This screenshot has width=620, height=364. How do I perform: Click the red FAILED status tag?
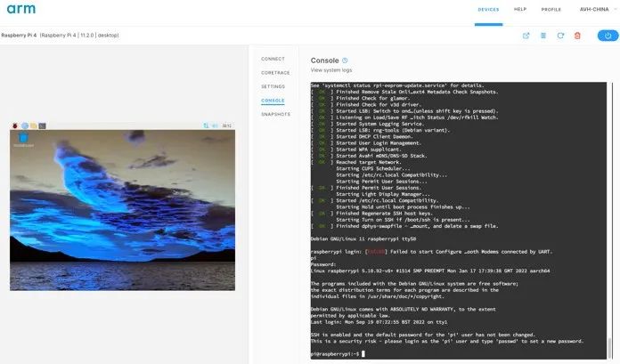[376, 252]
